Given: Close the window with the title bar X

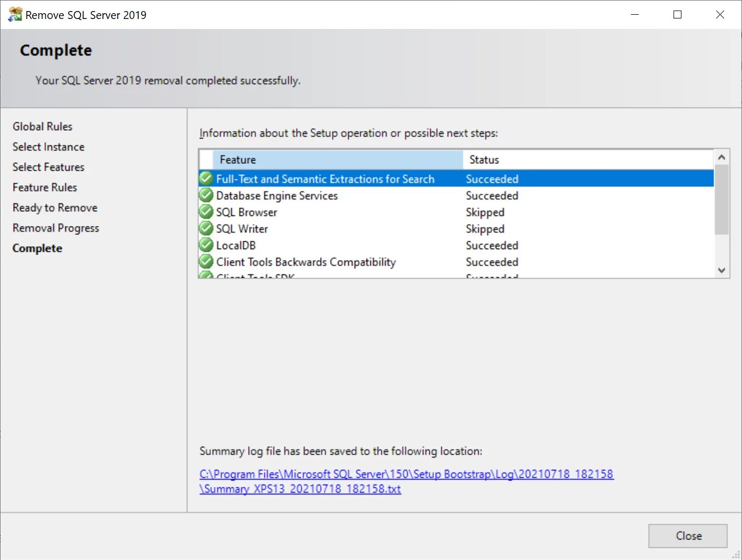Looking at the screenshot, I should (x=720, y=15).
